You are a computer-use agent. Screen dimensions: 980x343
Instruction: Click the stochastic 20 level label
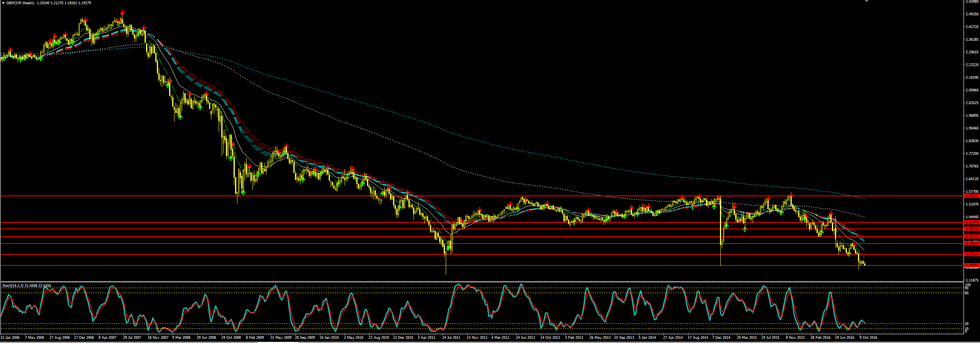pyautogui.click(x=967, y=324)
